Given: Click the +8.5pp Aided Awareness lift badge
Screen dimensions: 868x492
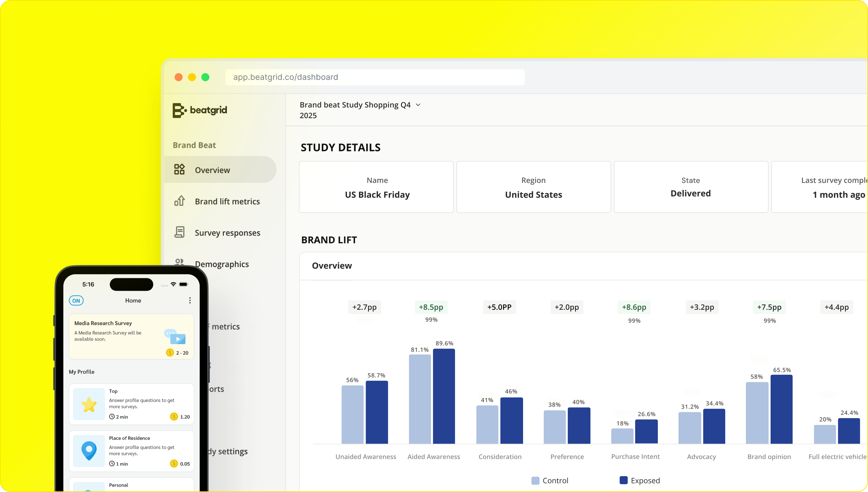Looking at the screenshot, I should coord(431,307).
